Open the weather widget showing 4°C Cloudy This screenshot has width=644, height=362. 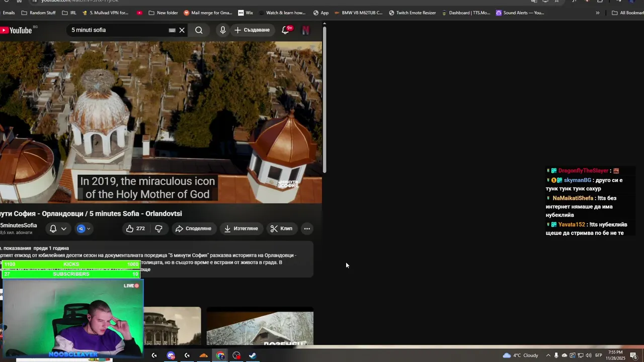coord(521,355)
